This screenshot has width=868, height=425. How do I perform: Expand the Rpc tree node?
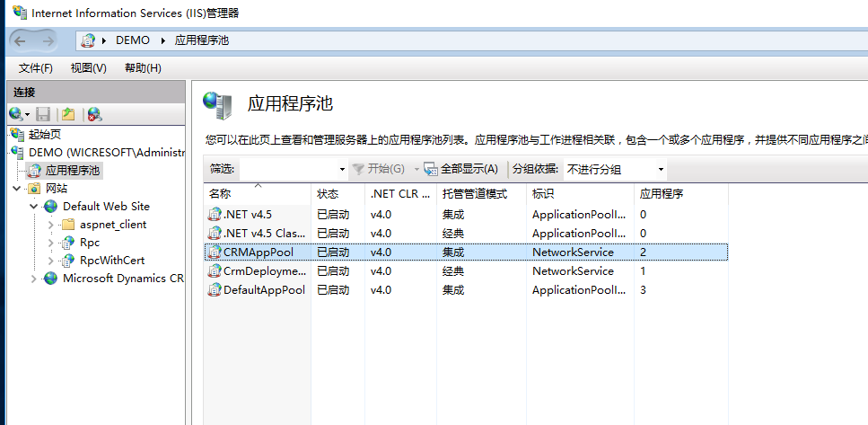coord(51,242)
